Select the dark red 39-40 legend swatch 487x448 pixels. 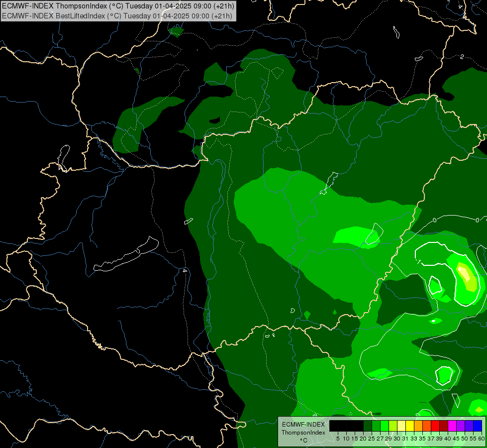coord(444,426)
